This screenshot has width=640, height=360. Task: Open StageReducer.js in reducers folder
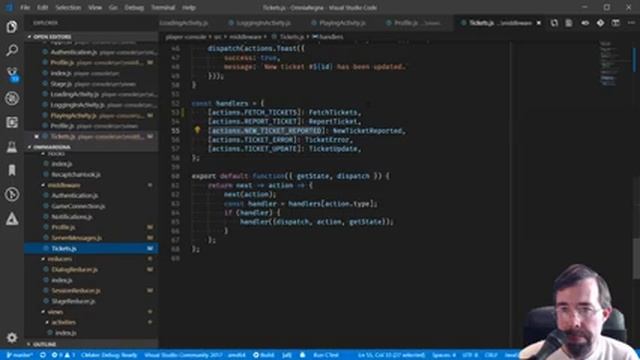(73, 301)
